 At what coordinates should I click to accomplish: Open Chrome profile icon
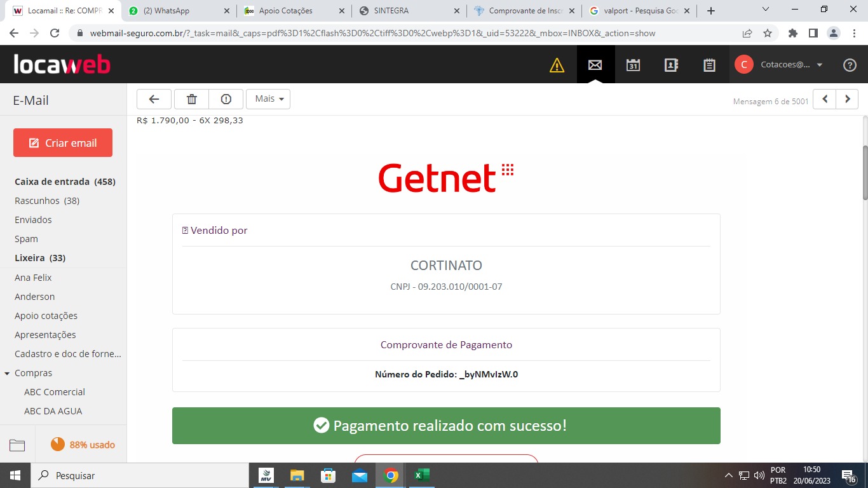(x=834, y=33)
